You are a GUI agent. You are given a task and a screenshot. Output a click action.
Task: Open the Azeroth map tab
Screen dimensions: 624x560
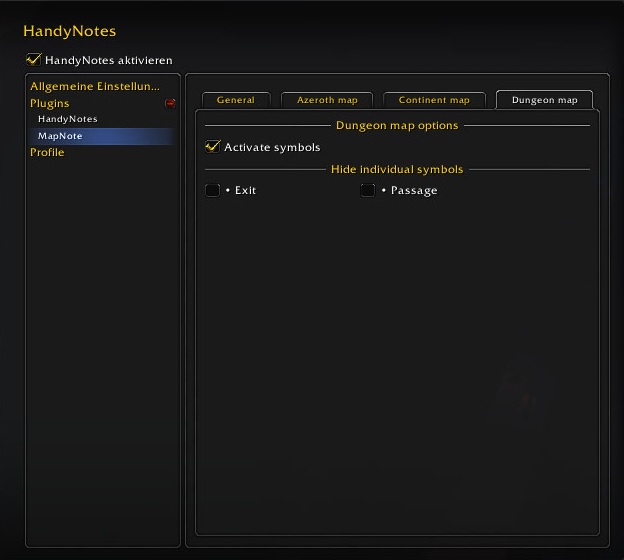pos(326,100)
